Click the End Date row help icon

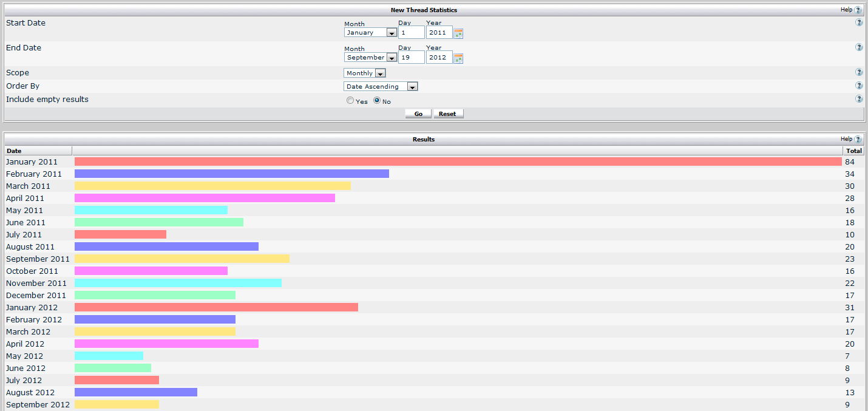click(x=859, y=47)
